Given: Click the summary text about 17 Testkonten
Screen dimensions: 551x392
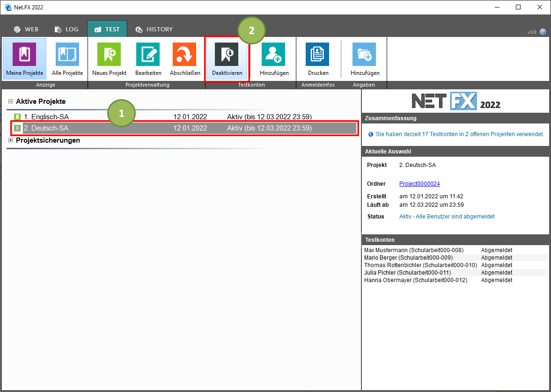Looking at the screenshot, I should click(460, 134).
